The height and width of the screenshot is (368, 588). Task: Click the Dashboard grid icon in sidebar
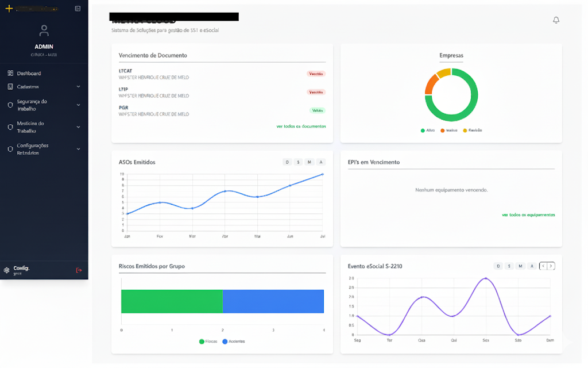10,74
